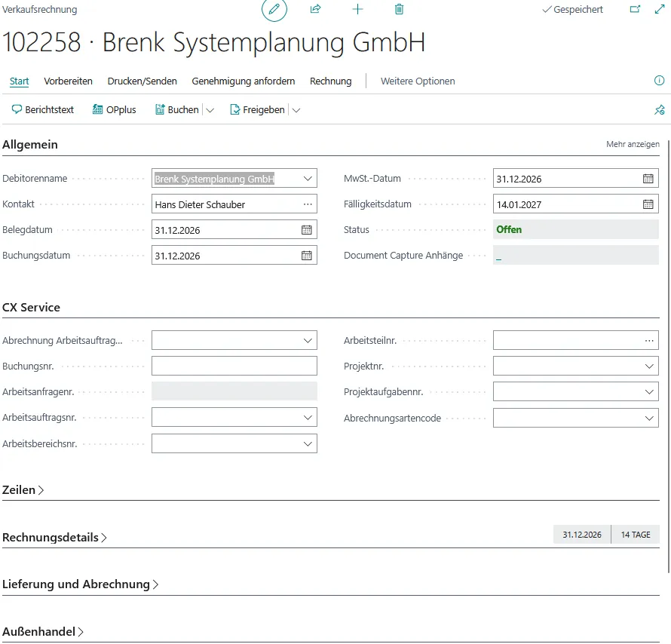671x644 pixels.
Task: Click the share icon in header
Action: pos(315,9)
